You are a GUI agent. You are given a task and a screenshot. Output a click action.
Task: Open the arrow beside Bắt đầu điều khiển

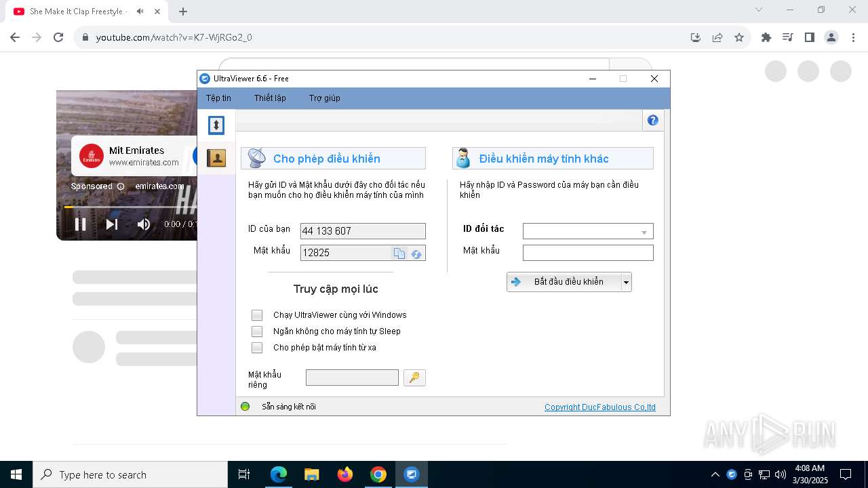tap(627, 282)
